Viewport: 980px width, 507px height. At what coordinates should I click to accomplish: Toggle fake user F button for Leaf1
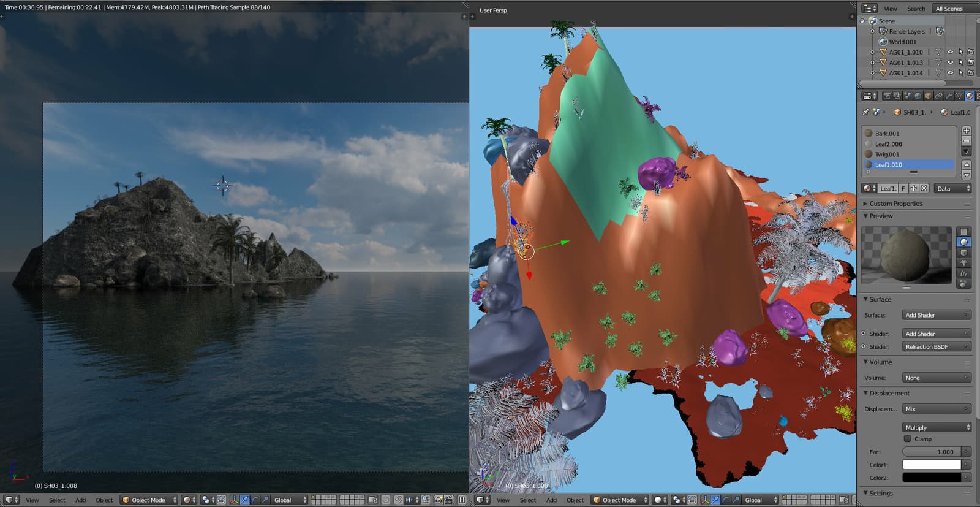tap(903, 188)
